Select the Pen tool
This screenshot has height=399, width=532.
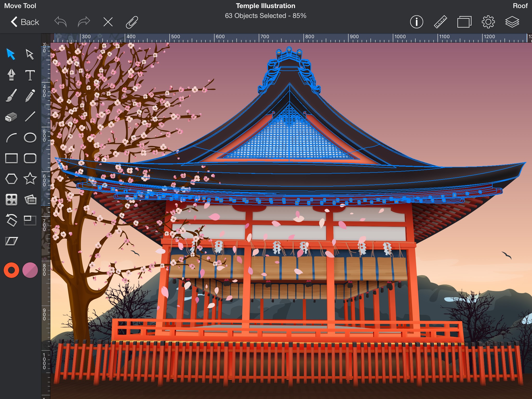coord(11,75)
